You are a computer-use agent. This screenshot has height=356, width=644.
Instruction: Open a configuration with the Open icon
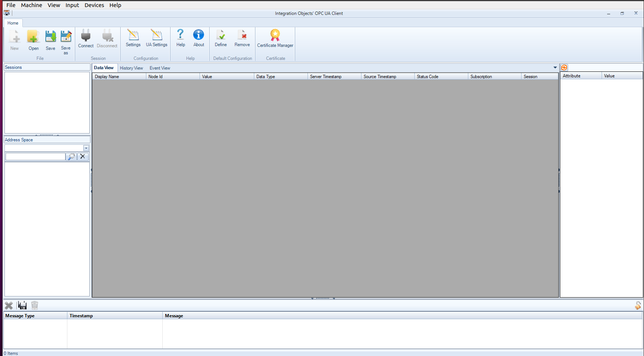coord(34,37)
